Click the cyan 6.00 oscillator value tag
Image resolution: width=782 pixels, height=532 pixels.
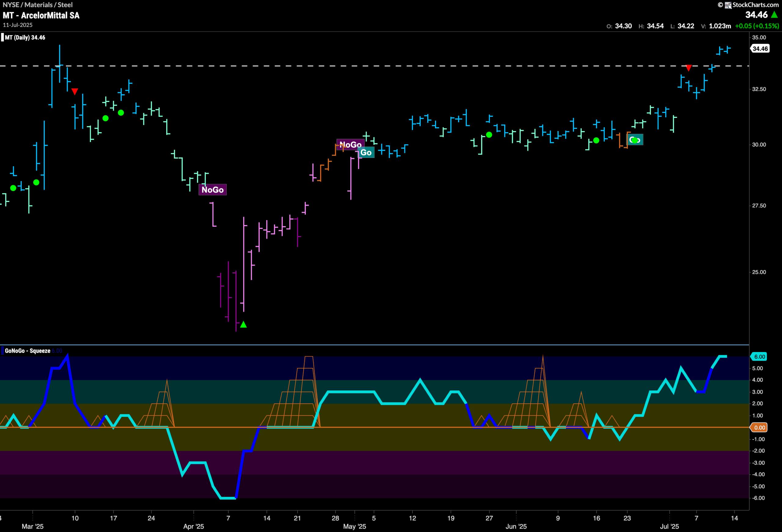[x=759, y=357]
